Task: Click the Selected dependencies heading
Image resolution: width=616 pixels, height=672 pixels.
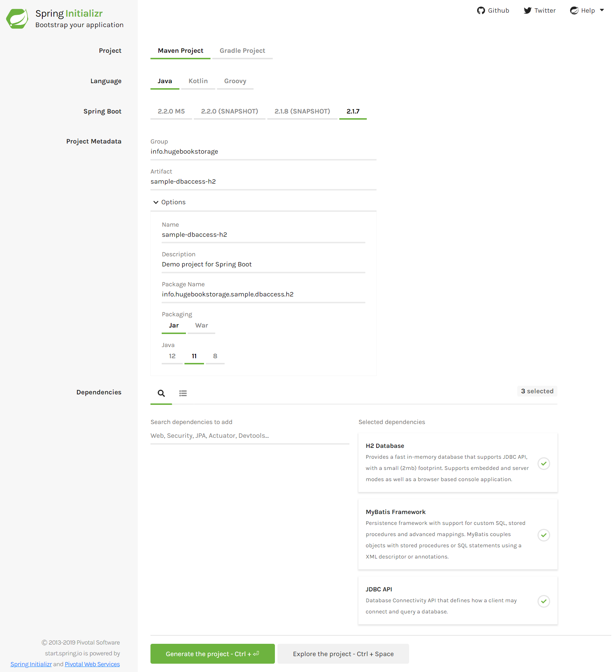Action: (392, 422)
